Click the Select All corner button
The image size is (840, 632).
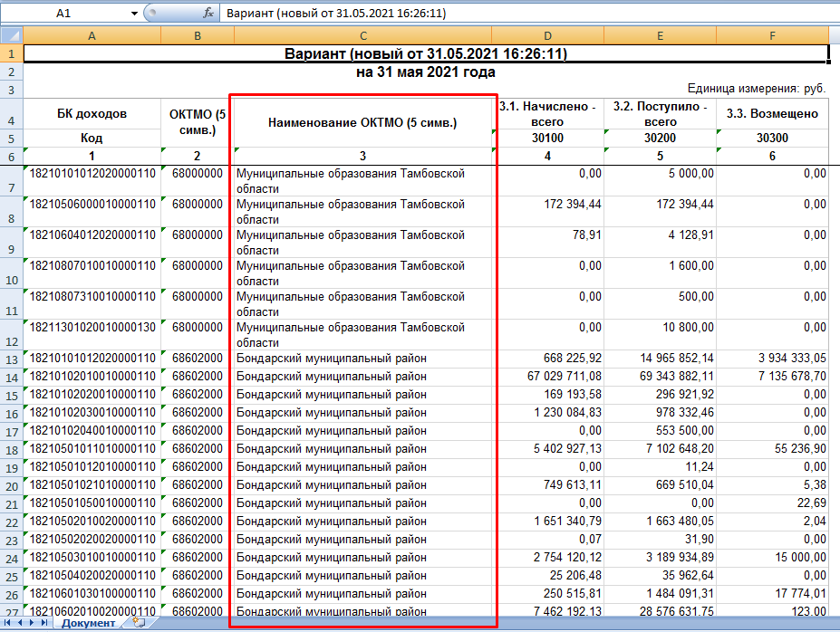12,36
